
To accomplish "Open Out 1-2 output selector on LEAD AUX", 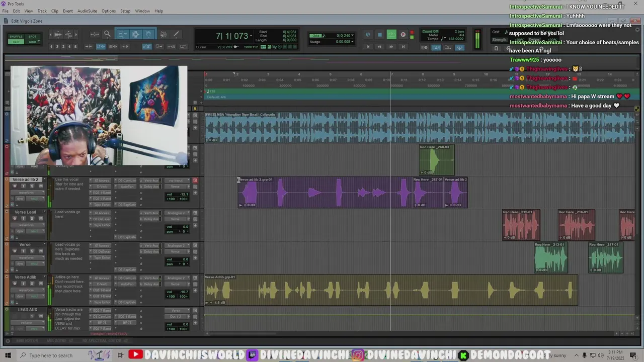I will pyautogui.click(x=176, y=317).
